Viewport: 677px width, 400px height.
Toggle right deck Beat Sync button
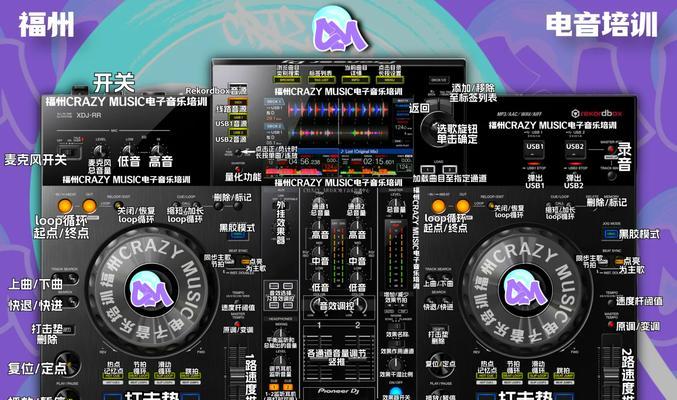pos(603,261)
